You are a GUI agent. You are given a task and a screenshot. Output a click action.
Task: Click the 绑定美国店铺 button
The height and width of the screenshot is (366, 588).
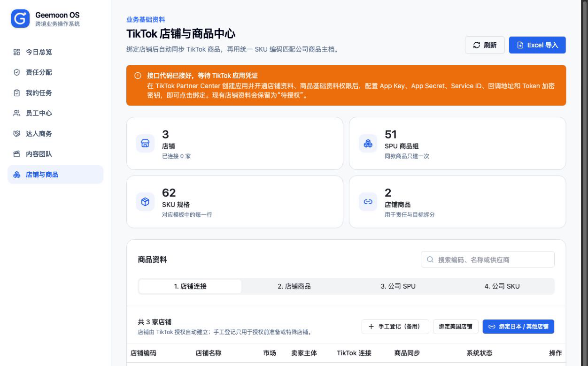point(456,327)
